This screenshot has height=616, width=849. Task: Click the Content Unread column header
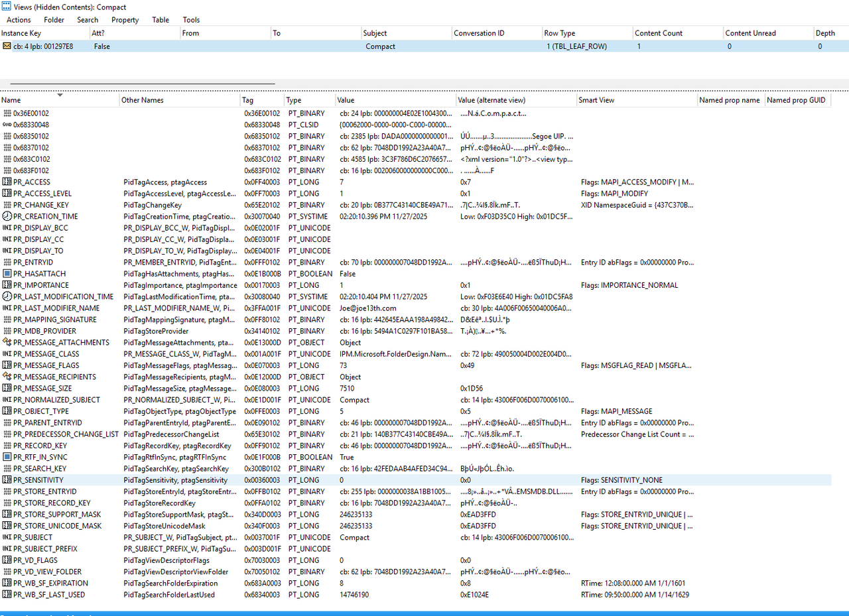click(768, 33)
